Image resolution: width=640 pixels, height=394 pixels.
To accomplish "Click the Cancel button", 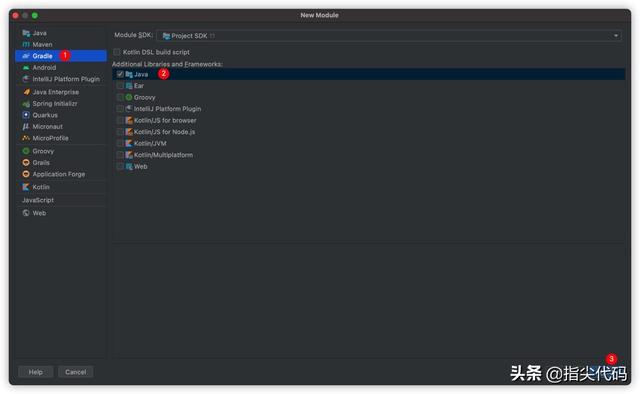I will click(x=76, y=372).
